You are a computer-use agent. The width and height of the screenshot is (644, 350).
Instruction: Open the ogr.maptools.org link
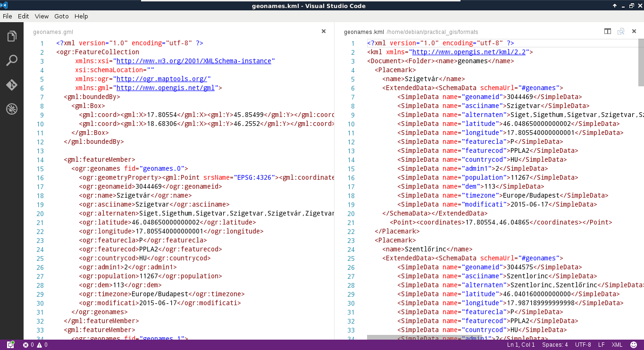pyautogui.click(x=162, y=79)
